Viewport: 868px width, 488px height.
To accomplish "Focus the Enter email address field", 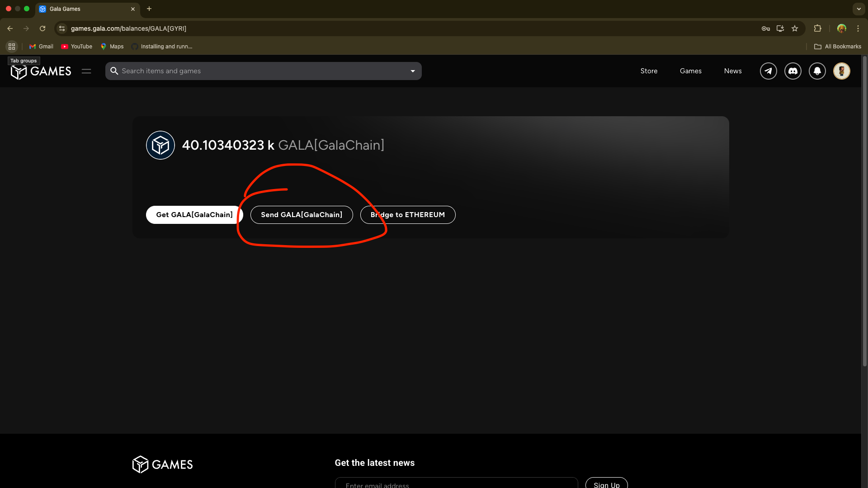I will [457, 483].
